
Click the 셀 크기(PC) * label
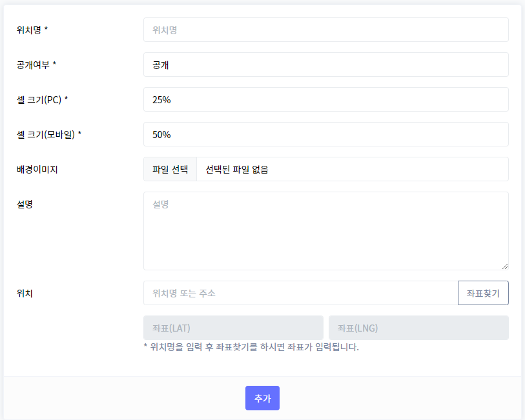(42, 99)
